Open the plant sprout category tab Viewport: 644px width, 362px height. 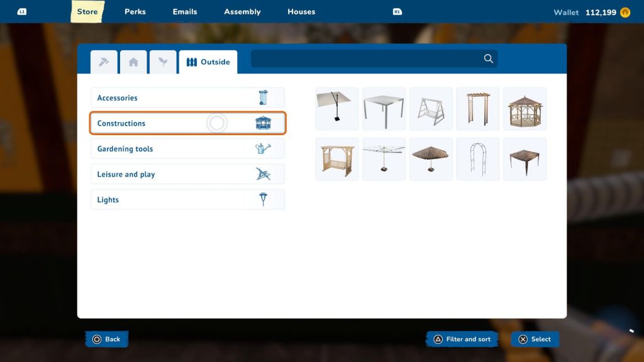163,62
